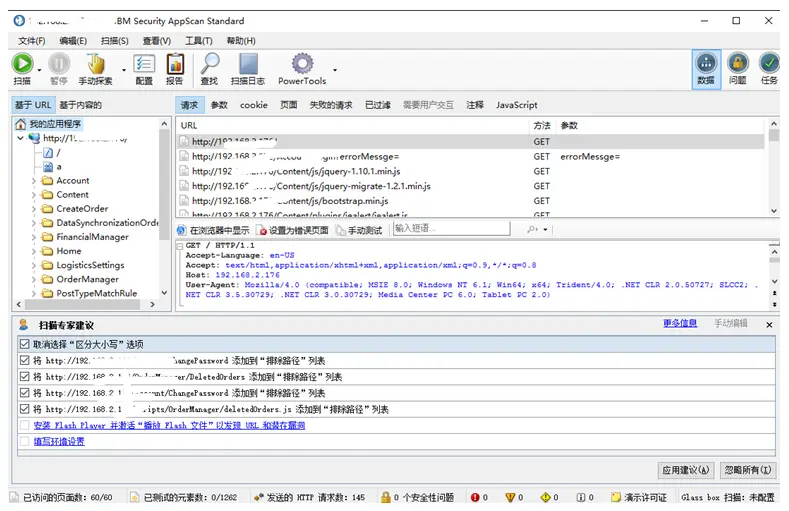Screen dimensions: 789x511
Task: Switch to the 基于内容的 tab
Action: (81, 105)
